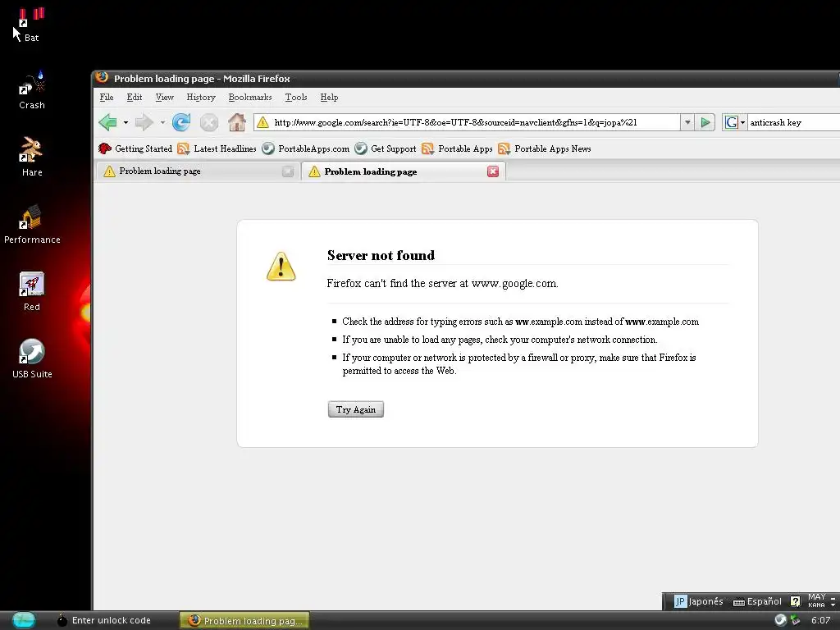Image resolution: width=840 pixels, height=630 pixels.
Task: Close the active tab with the red X
Action: [493, 171]
